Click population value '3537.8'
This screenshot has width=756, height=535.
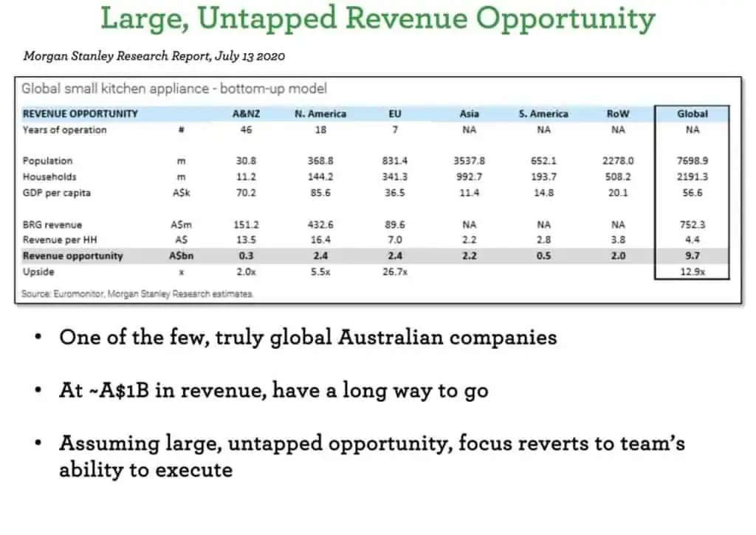tap(469, 160)
